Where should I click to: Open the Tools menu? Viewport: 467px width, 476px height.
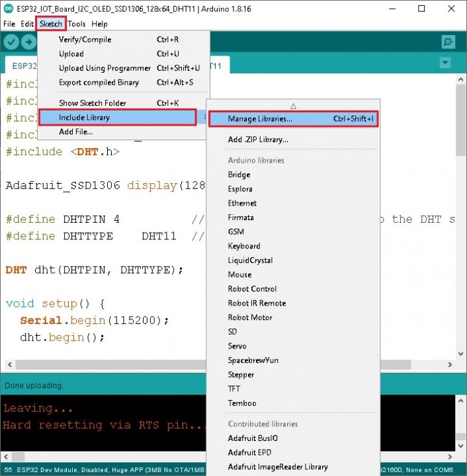click(x=77, y=24)
